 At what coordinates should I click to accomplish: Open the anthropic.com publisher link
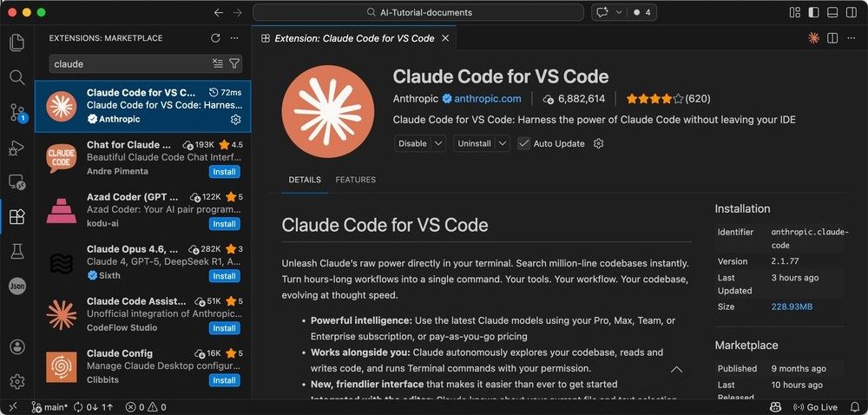click(487, 99)
